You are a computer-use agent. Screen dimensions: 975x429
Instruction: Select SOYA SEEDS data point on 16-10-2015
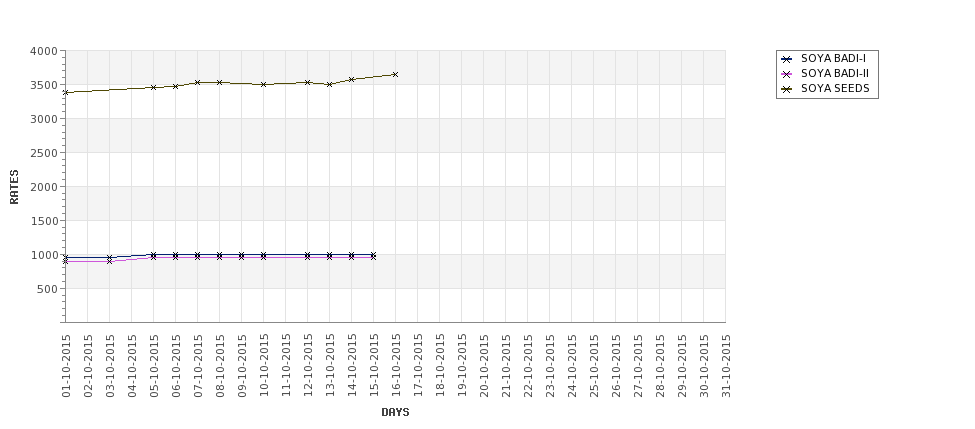(x=395, y=75)
